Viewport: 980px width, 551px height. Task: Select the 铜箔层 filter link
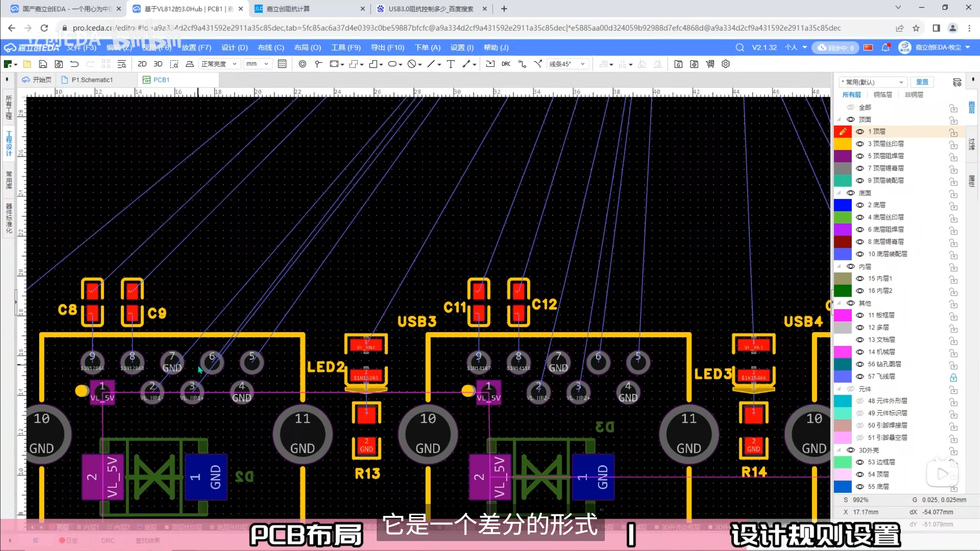click(882, 95)
